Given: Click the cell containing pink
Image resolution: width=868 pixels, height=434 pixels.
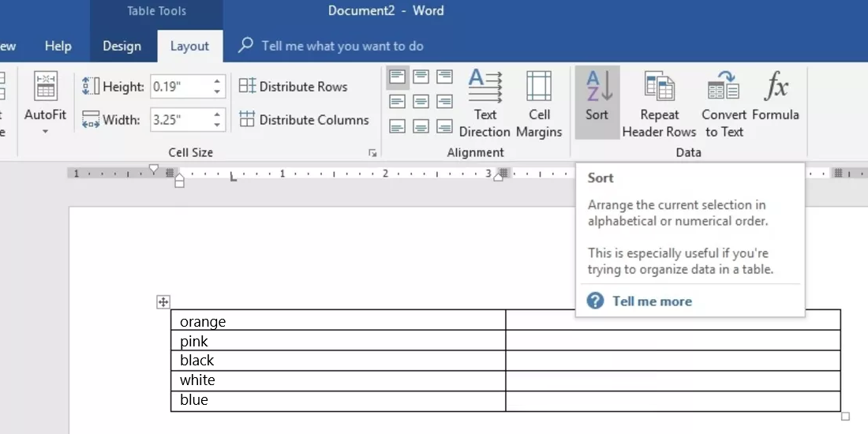Looking at the screenshot, I should 339,340.
